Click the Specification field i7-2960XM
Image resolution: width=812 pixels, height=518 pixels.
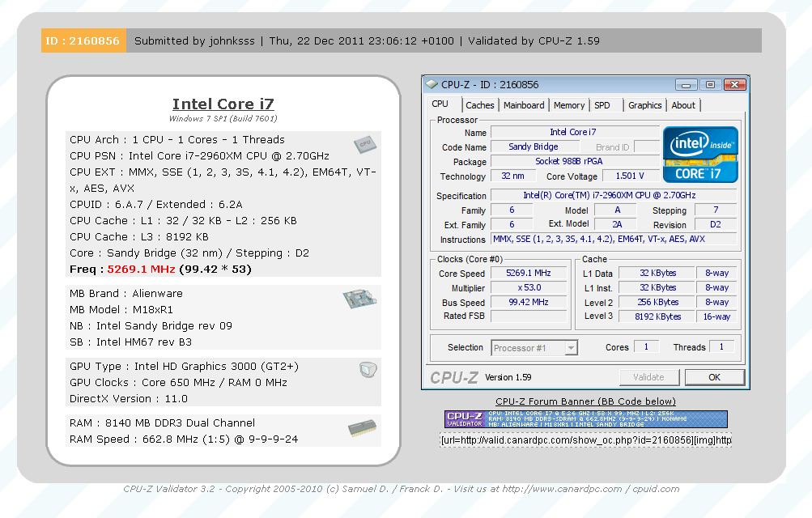[614, 195]
